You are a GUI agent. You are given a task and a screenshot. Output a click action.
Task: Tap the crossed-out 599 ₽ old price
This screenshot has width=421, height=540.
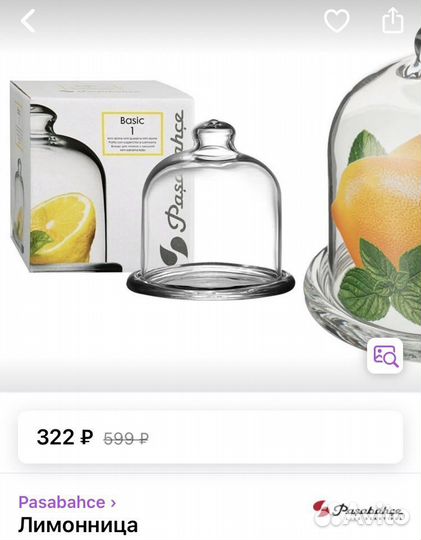[126, 438]
